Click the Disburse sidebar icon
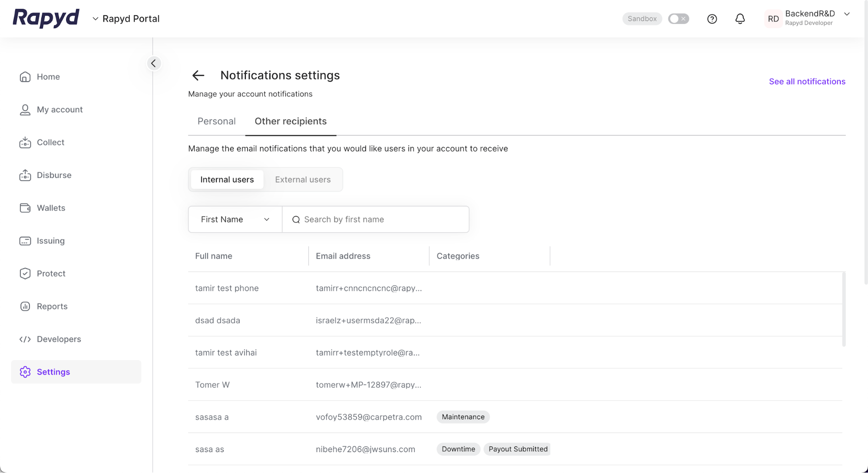This screenshot has width=868, height=473. (x=25, y=175)
